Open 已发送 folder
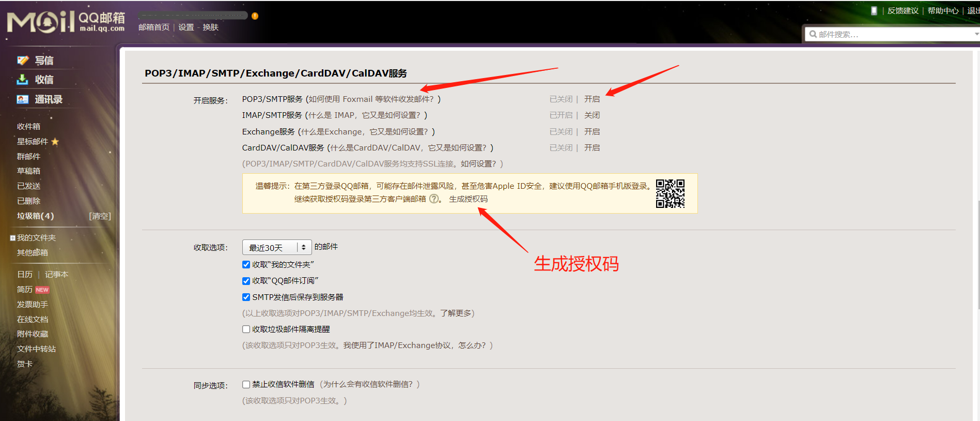980x421 pixels. click(x=28, y=186)
